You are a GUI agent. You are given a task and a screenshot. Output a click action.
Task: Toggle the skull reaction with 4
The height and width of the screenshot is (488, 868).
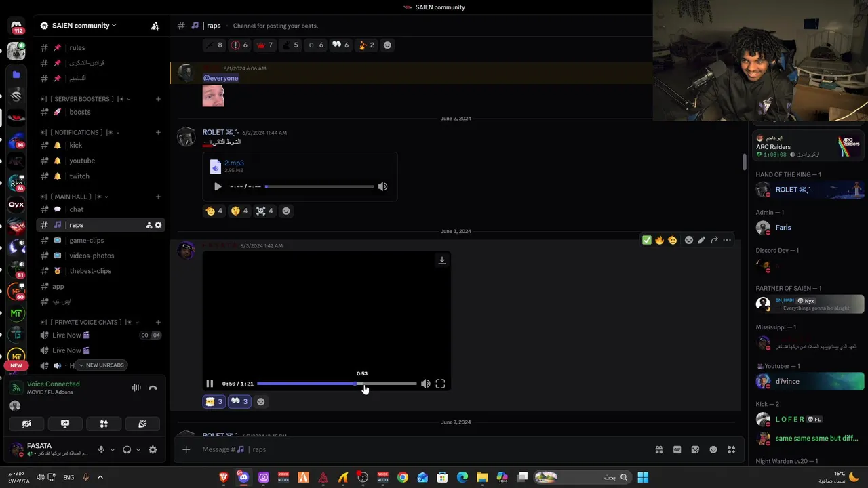pyautogui.click(x=264, y=211)
